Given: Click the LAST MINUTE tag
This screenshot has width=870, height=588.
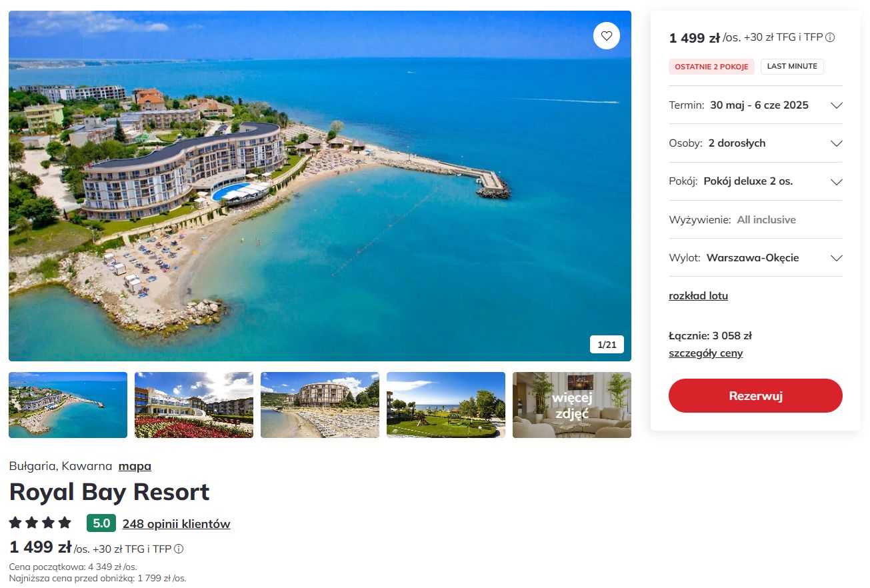Looking at the screenshot, I should [x=792, y=67].
